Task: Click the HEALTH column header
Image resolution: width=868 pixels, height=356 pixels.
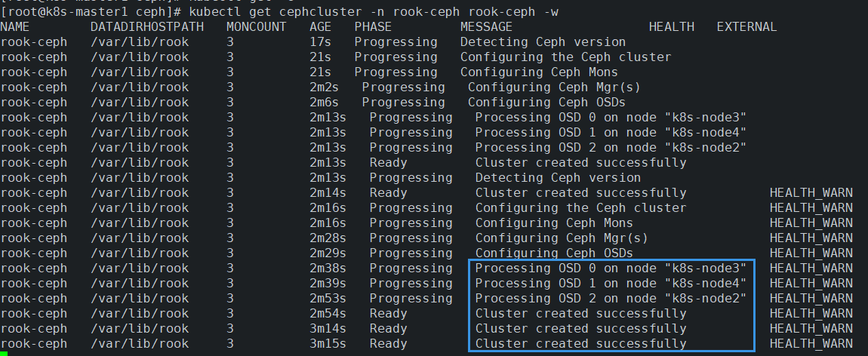Action: pyautogui.click(x=672, y=26)
